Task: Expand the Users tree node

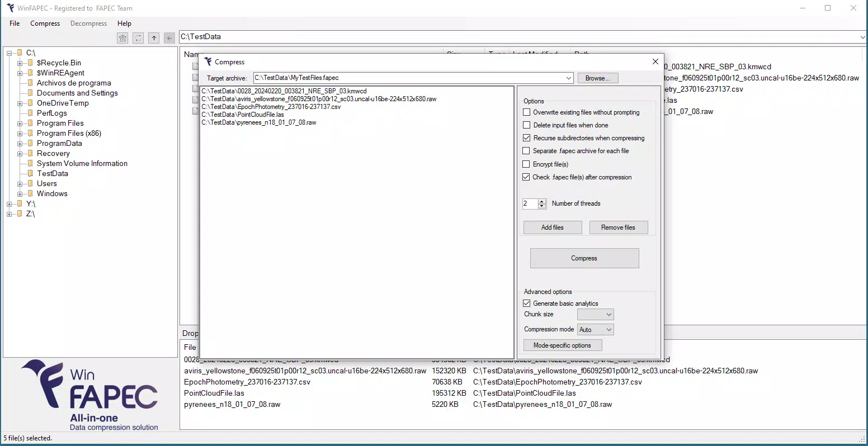Action: [20, 184]
